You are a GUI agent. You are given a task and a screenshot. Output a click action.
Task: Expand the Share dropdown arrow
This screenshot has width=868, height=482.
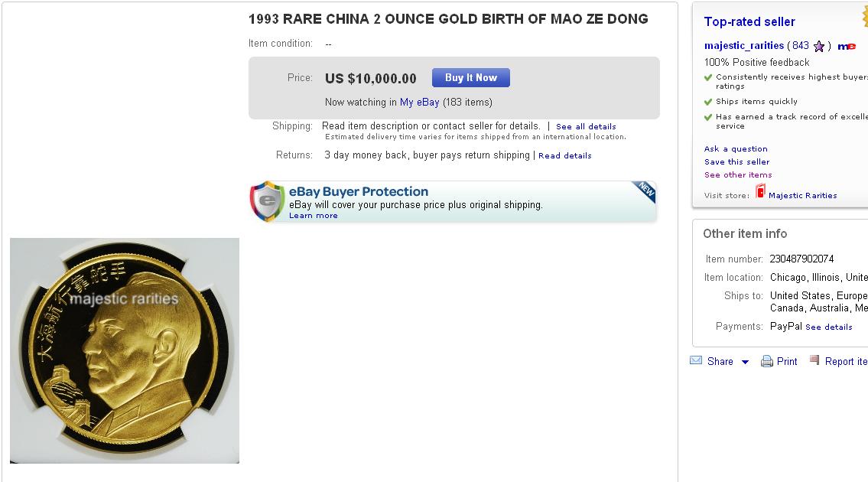[x=745, y=362]
